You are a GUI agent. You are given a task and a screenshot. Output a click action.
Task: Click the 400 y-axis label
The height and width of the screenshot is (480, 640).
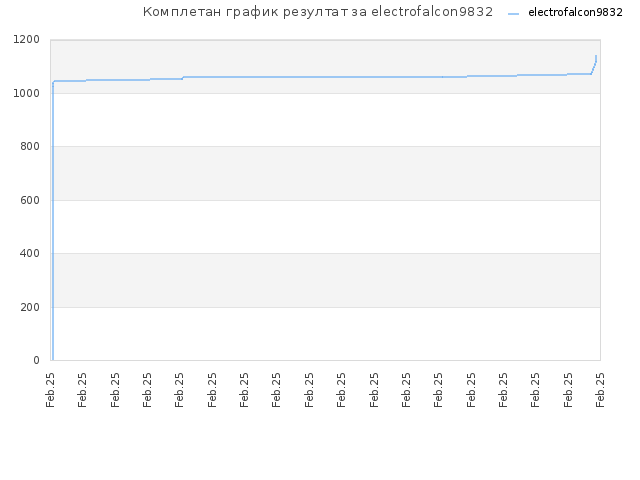(30, 253)
